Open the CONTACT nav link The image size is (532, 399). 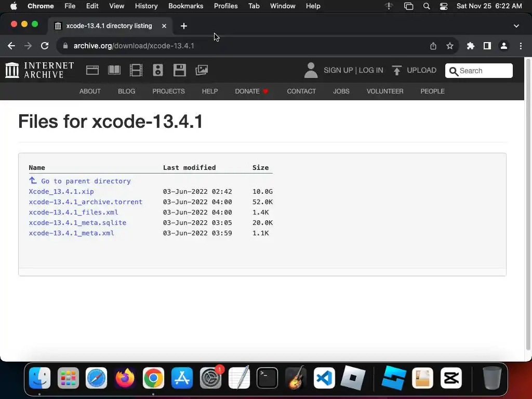click(301, 91)
